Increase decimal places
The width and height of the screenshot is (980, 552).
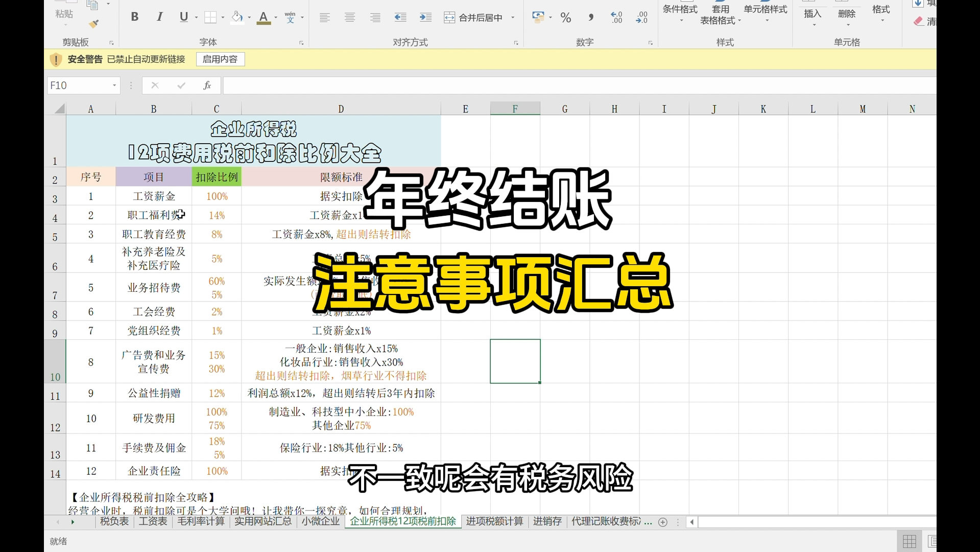616,17
